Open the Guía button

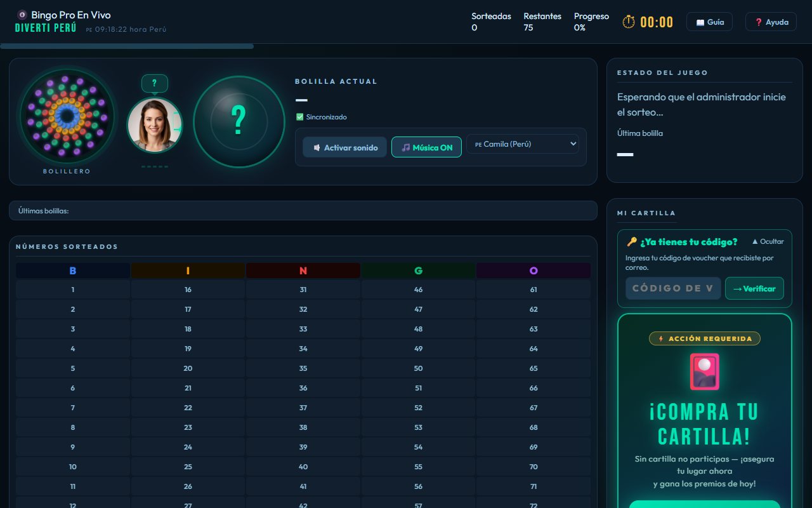coord(710,22)
